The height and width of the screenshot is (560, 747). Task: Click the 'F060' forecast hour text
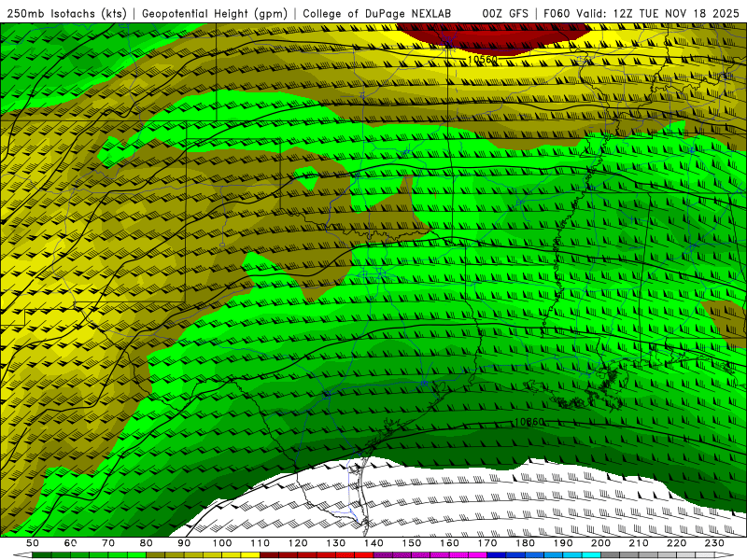coord(557,13)
